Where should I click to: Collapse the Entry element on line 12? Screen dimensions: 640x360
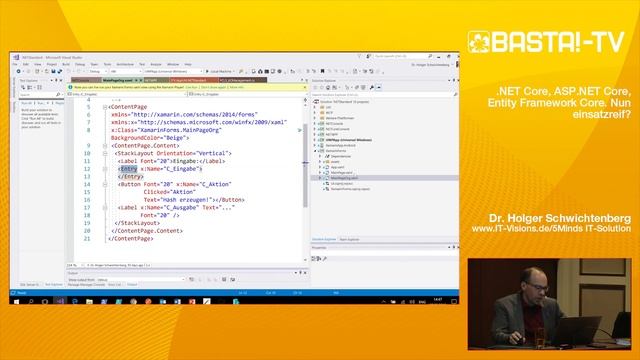pyautogui.click(x=105, y=169)
